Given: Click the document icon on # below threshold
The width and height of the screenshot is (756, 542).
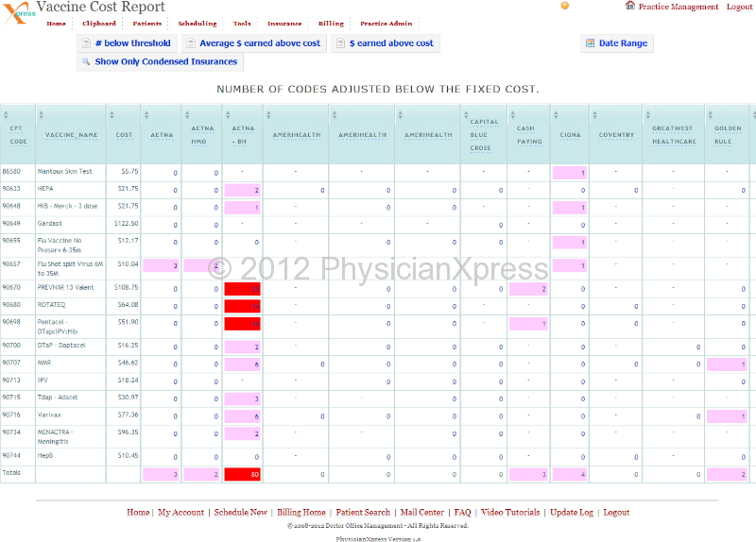Looking at the screenshot, I should click(86, 43).
